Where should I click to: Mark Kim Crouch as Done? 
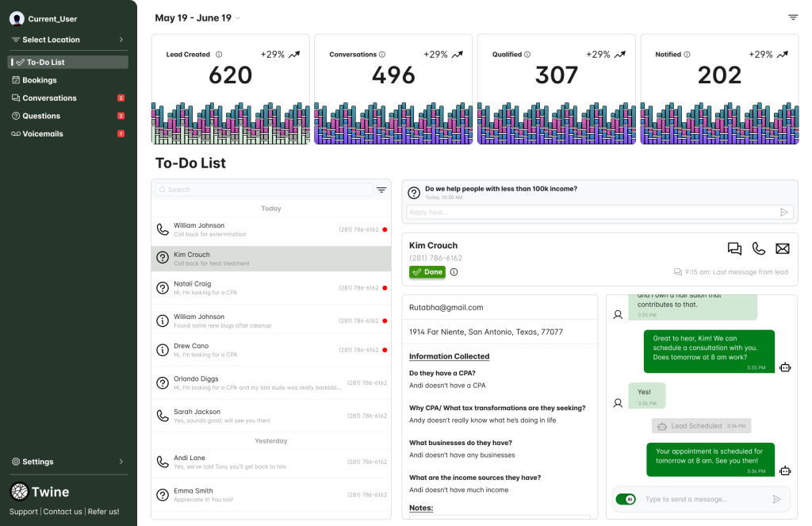point(427,272)
